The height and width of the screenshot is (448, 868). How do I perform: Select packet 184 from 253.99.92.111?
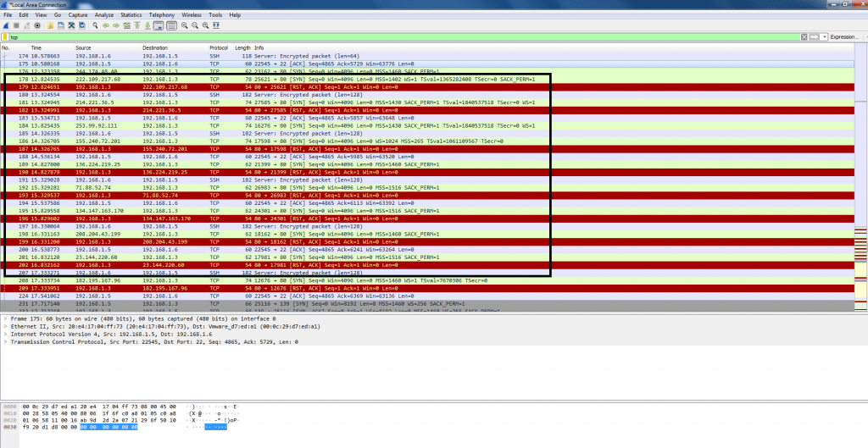coord(427,125)
